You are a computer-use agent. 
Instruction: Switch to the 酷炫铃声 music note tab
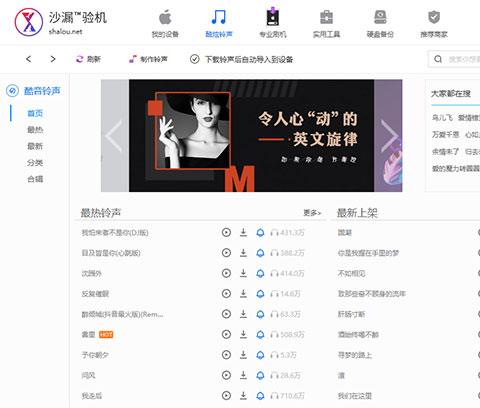tap(219, 23)
